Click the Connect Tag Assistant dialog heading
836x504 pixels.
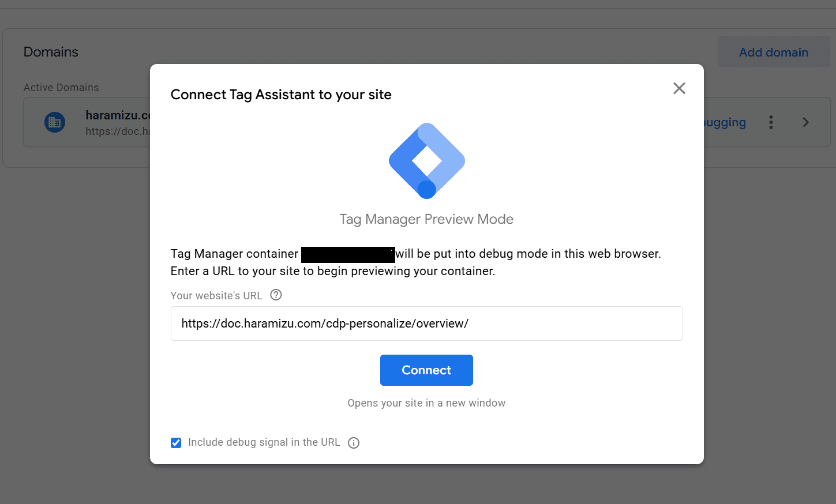coord(281,95)
